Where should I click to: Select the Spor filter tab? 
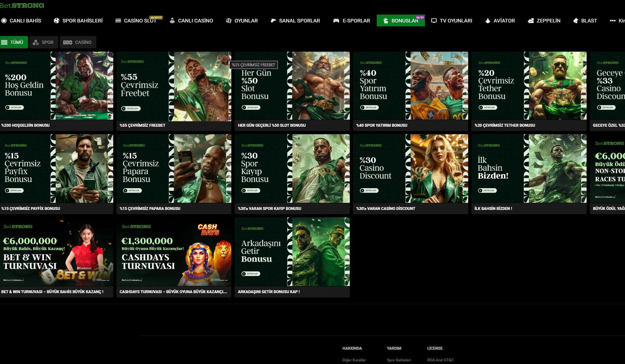point(44,42)
